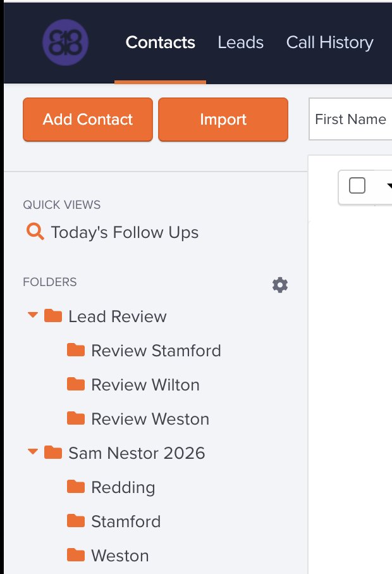Click the Add Contact button

(x=88, y=120)
